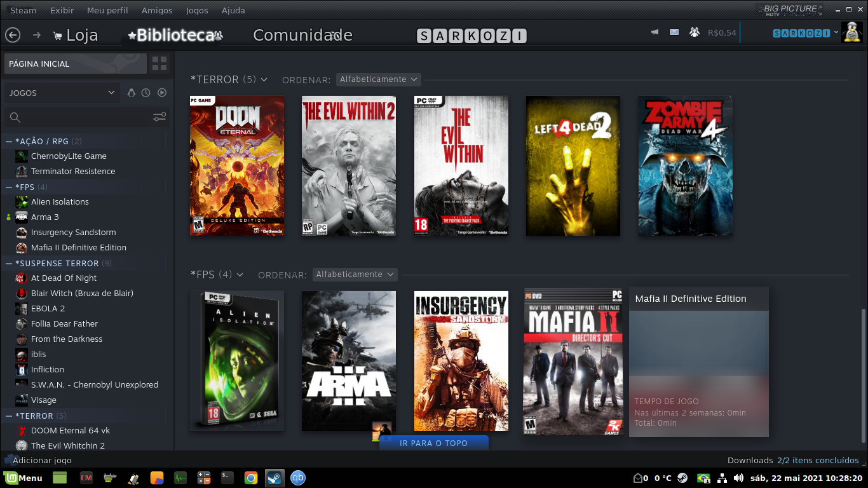Toggle ready-to-play filter icon
Viewport: 868px width, 488px height.
[x=162, y=93]
